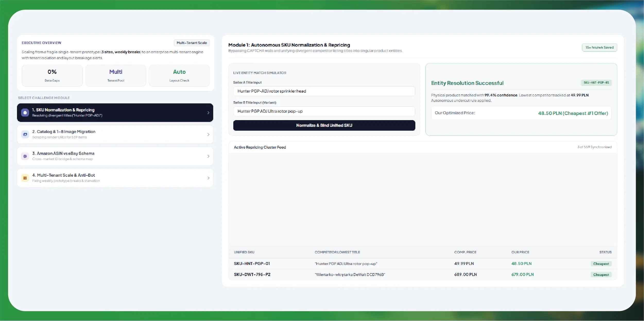Focus the Seller A Title Input field

click(x=324, y=91)
